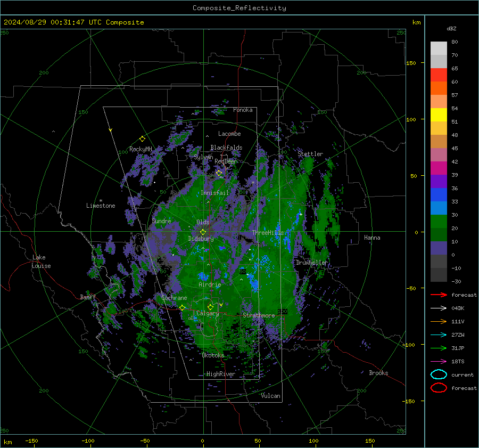Click radar-center yellow diamond above Didsbury
The width and height of the screenshot is (479, 448).
click(203, 232)
